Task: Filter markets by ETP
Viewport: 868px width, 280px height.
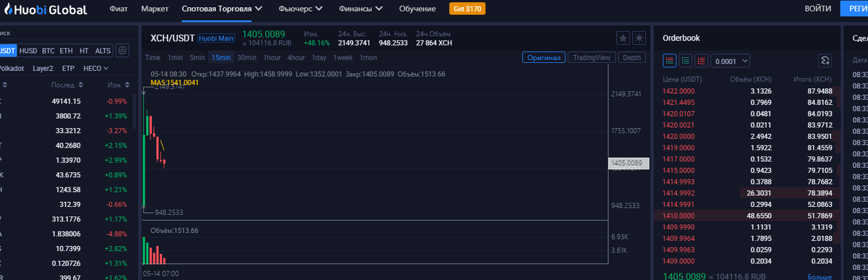Action: coord(69,69)
